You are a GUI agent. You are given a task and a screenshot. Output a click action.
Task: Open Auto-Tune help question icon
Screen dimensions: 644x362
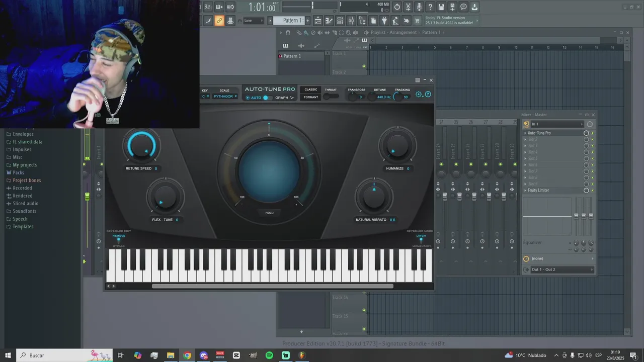[x=428, y=94]
